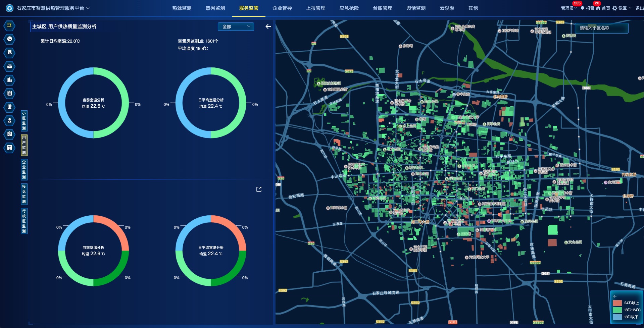Click the red 24℃以上 legend swatch
Image resolution: width=644 pixels, height=328 pixels.
pos(617,303)
